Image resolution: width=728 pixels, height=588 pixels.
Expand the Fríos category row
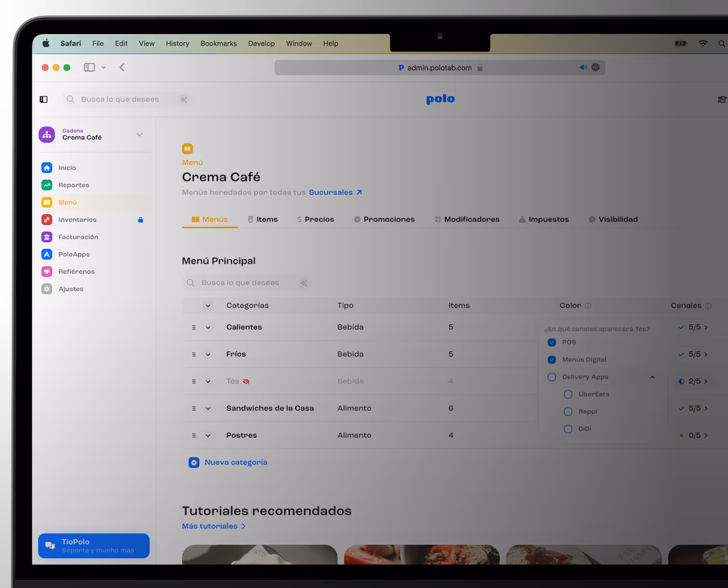pos(208,355)
